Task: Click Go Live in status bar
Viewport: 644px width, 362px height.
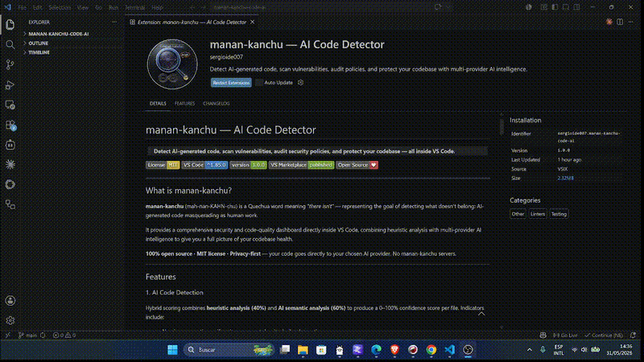Action: coord(565,335)
